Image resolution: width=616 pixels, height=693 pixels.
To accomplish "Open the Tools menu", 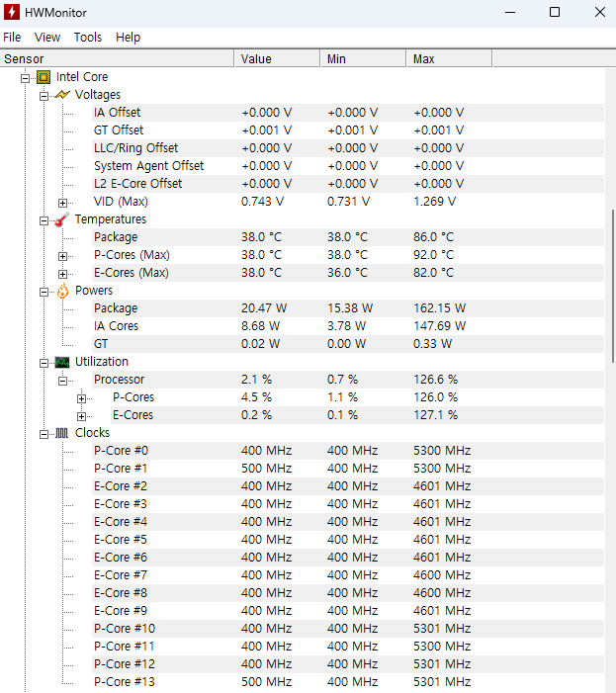I will pos(87,38).
